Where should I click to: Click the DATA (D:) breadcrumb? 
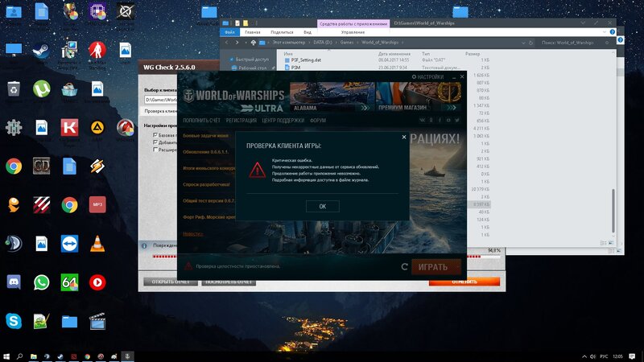[323, 43]
